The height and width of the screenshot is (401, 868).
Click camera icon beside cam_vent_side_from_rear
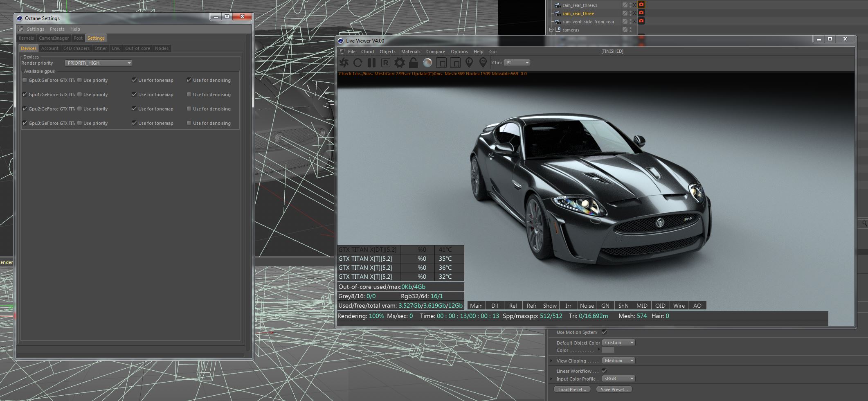tap(557, 22)
